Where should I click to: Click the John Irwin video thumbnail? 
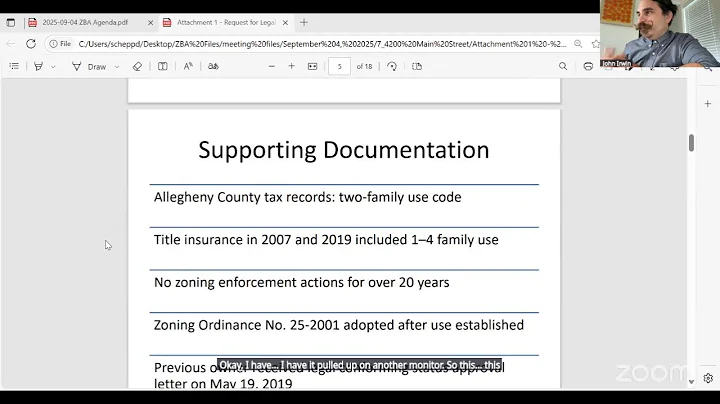tap(660, 34)
